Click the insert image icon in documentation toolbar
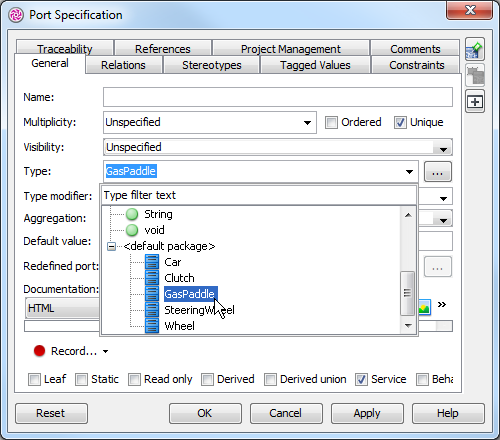This screenshot has height=440, width=500. click(424, 307)
